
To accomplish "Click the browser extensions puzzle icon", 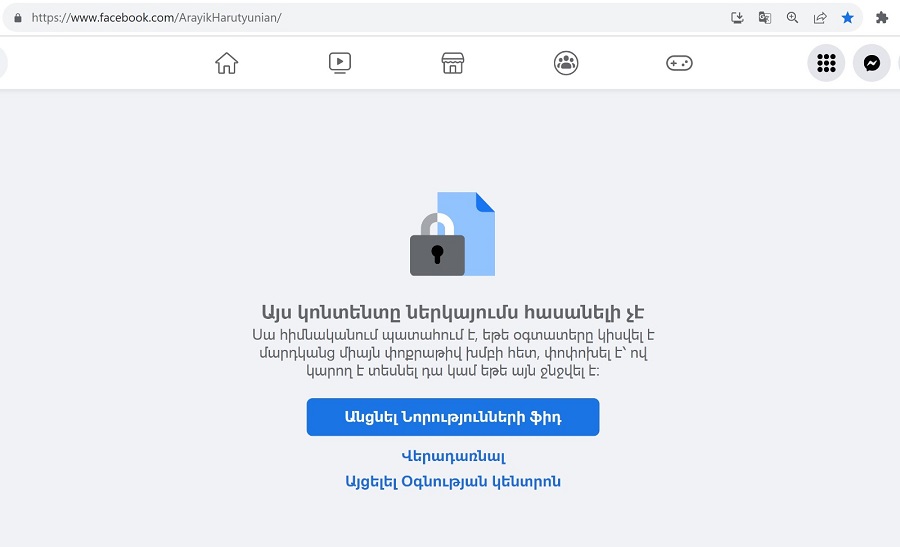I will (882, 18).
